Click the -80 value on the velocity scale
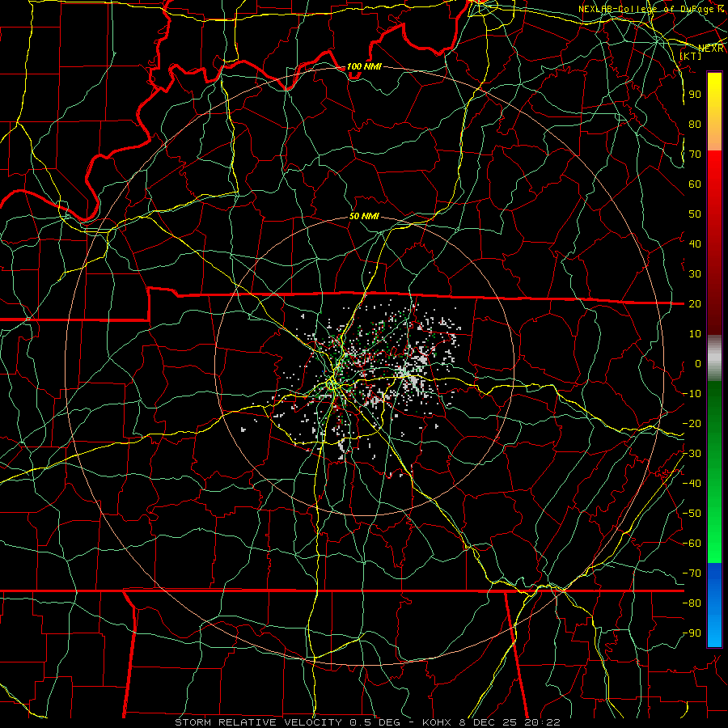Screen dimensions: 728x728 pyautogui.click(x=692, y=603)
